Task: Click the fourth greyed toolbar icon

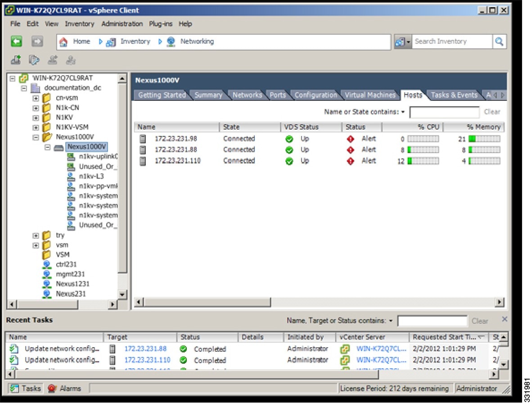Action: pyautogui.click(x=71, y=60)
